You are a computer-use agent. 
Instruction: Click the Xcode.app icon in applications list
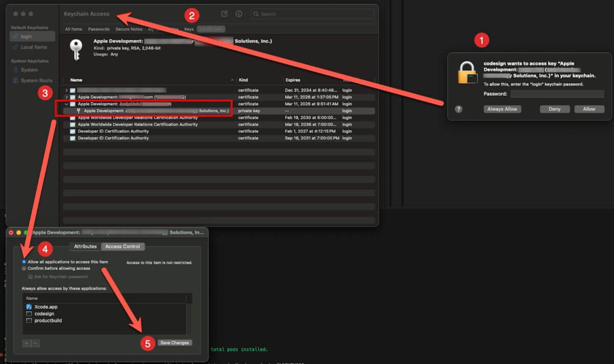(x=29, y=307)
